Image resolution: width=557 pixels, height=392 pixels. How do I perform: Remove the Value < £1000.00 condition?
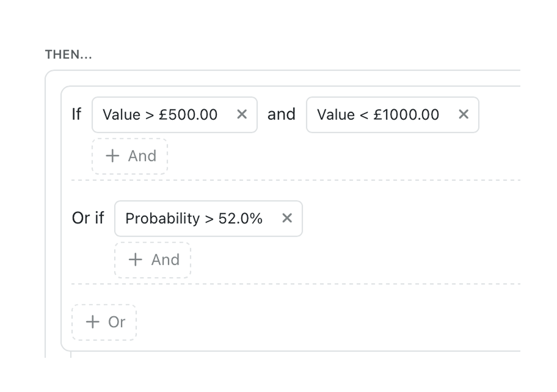click(x=463, y=114)
